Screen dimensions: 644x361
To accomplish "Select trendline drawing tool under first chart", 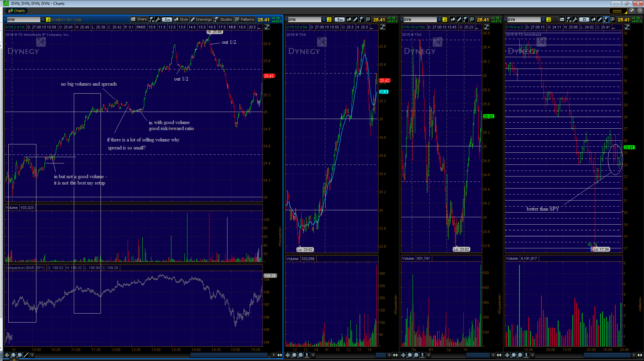I will pyautogui.click(x=26, y=355).
